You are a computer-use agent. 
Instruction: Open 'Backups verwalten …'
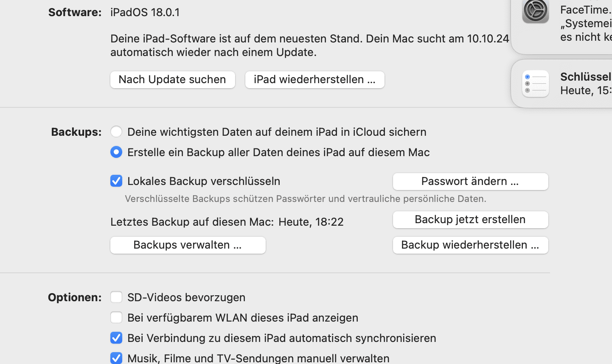point(188,245)
